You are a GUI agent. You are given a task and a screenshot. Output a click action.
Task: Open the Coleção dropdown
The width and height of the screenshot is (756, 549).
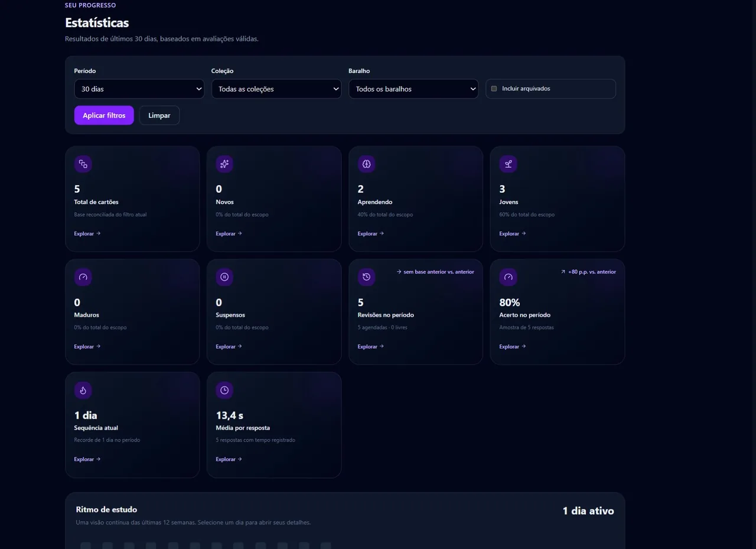(x=276, y=89)
